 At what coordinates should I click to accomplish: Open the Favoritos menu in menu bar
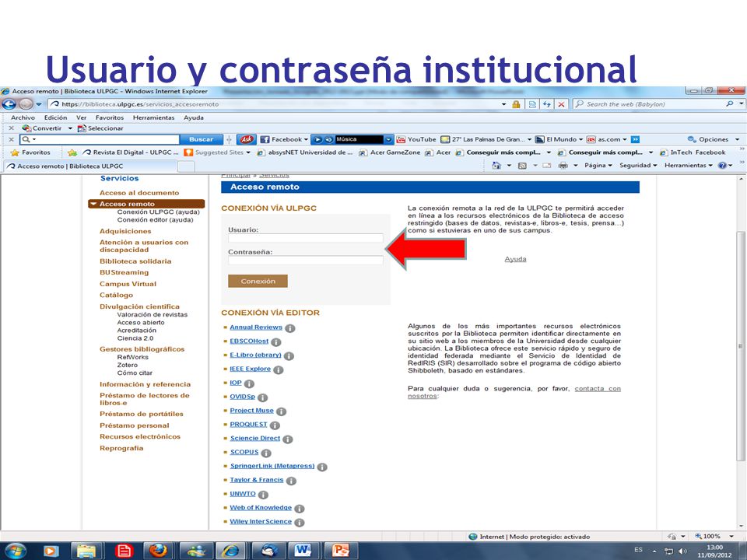tap(109, 117)
